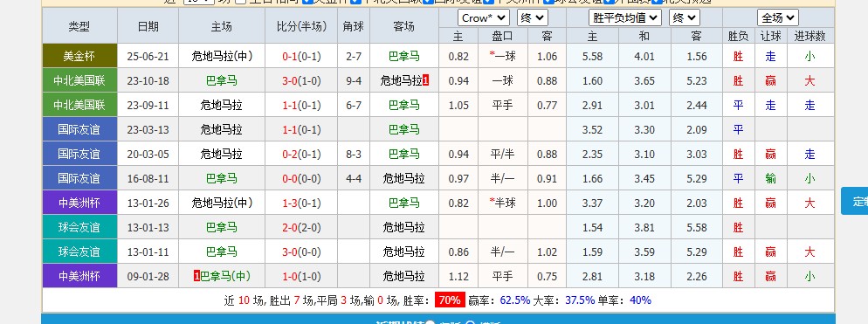Click handicap *半球 in 13-01-26 row
The width and height of the screenshot is (868, 324).
coord(503,203)
